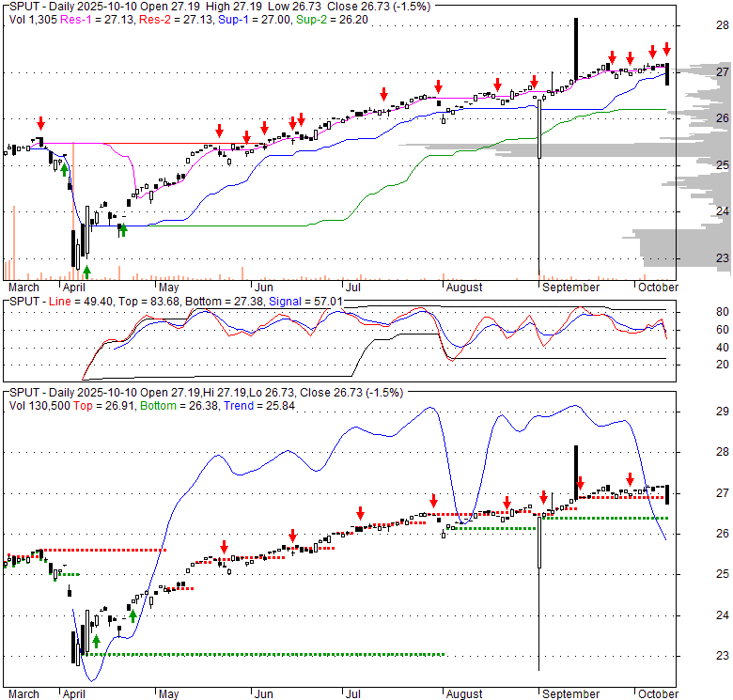This screenshot has width=733, height=700.
Task: Click the 23 price label on top chart axis
Action: [x=723, y=258]
